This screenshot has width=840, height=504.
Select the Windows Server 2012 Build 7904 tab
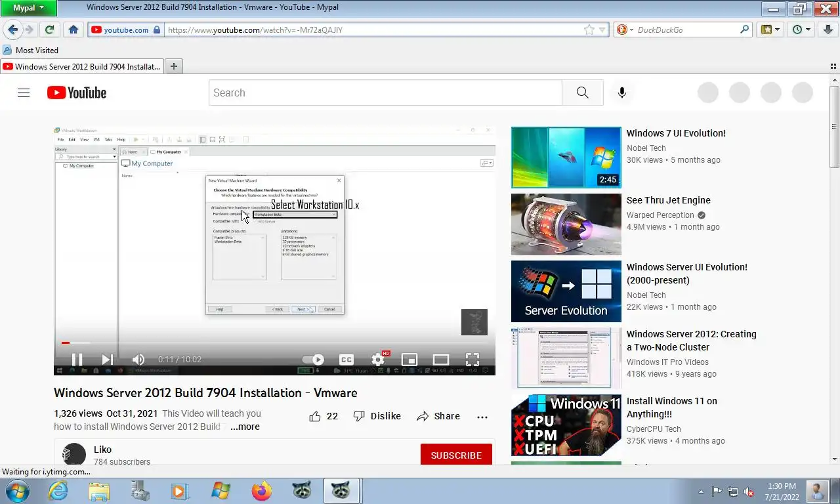(x=81, y=66)
